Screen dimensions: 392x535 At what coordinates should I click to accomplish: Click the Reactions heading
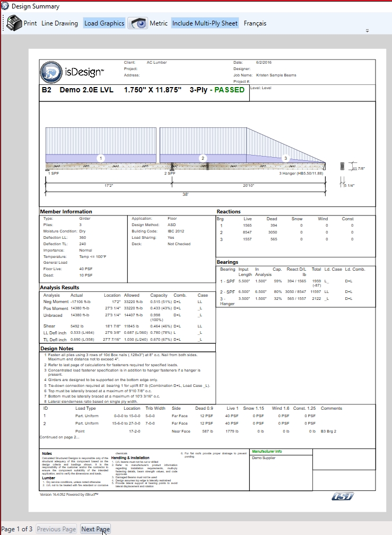229,212
